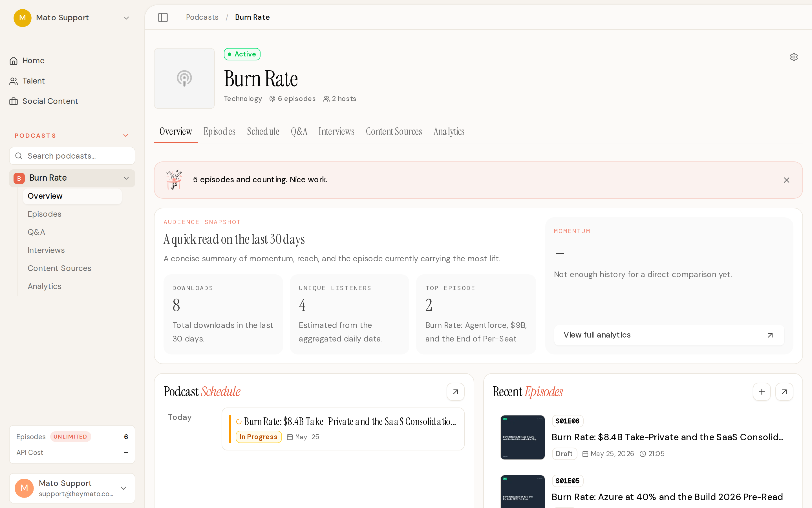The image size is (812, 508).
Task: Click the clock icon beside 21:05
Action: pyautogui.click(x=643, y=454)
